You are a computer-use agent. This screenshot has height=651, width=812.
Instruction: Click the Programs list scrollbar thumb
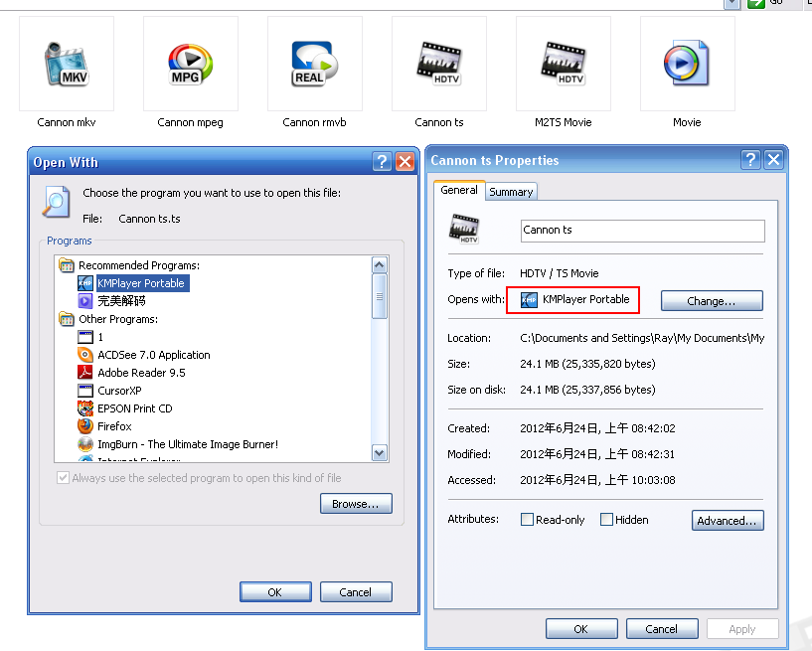coord(380,296)
